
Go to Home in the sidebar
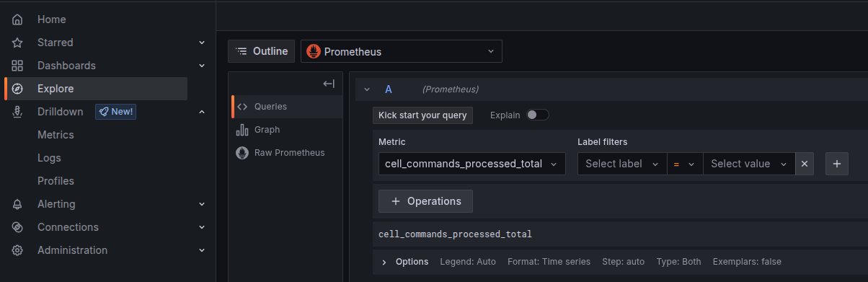[x=52, y=19]
